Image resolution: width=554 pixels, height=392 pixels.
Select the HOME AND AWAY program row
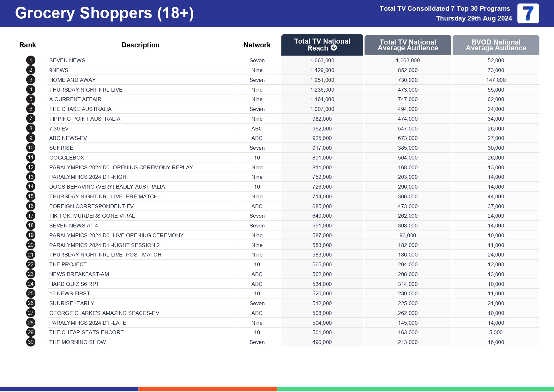(72, 80)
